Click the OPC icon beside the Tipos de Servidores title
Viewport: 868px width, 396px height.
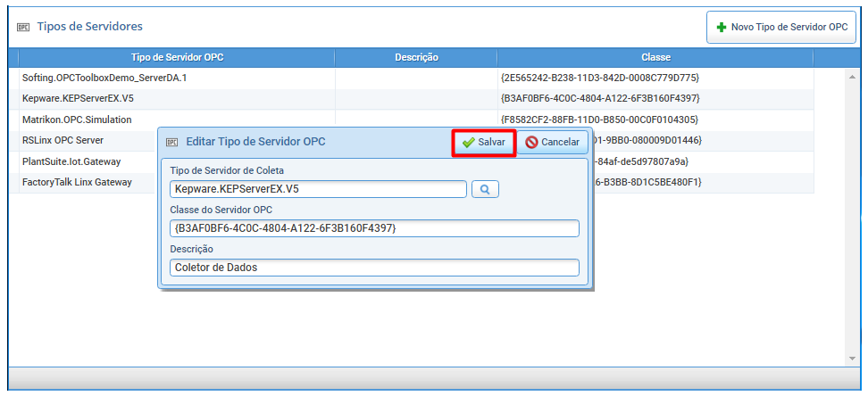[23, 27]
